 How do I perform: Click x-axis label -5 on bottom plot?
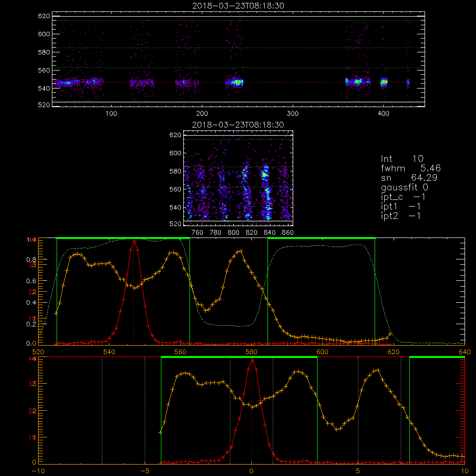[x=145, y=471]
